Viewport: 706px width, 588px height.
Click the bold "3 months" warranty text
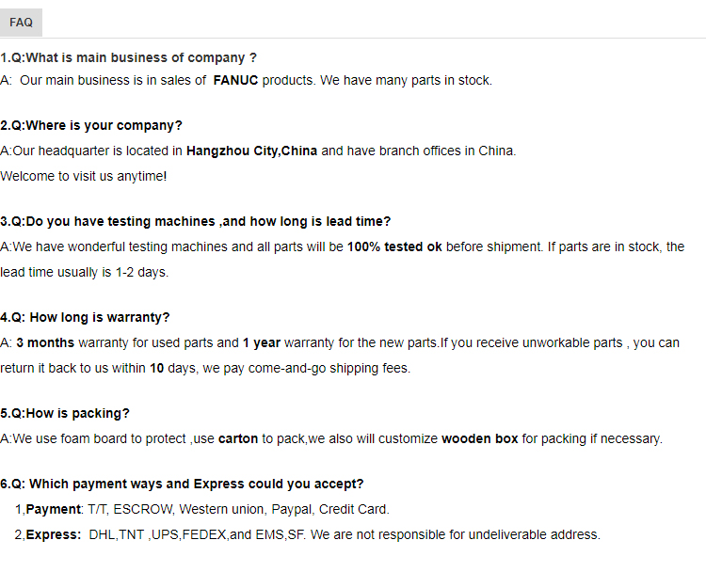tap(45, 342)
